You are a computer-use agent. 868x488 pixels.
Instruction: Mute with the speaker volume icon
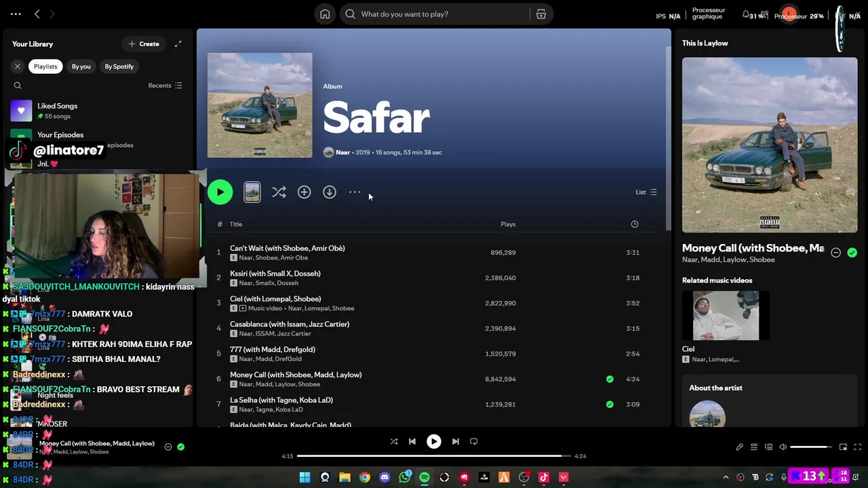(x=783, y=447)
